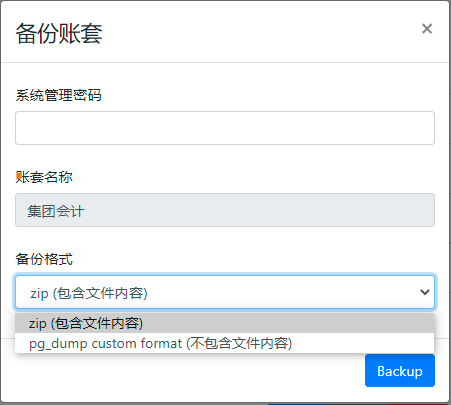Click the blue Backup button
The height and width of the screenshot is (405, 451).
[x=400, y=371]
